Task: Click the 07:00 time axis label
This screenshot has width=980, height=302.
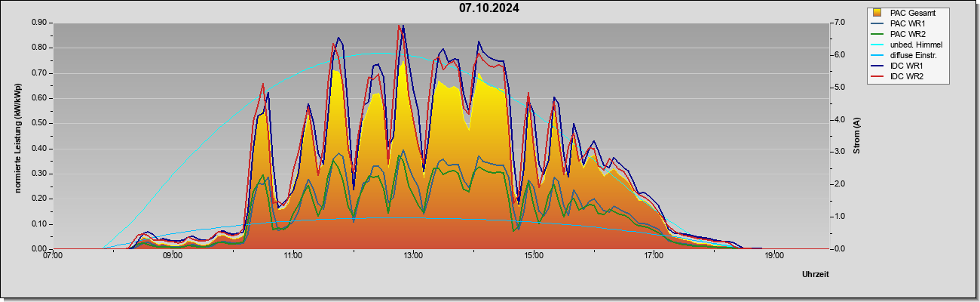Action: pyautogui.click(x=53, y=256)
